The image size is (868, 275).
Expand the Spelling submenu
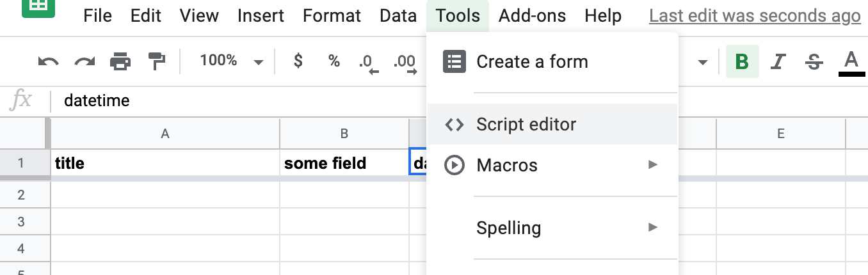pos(653,227)
